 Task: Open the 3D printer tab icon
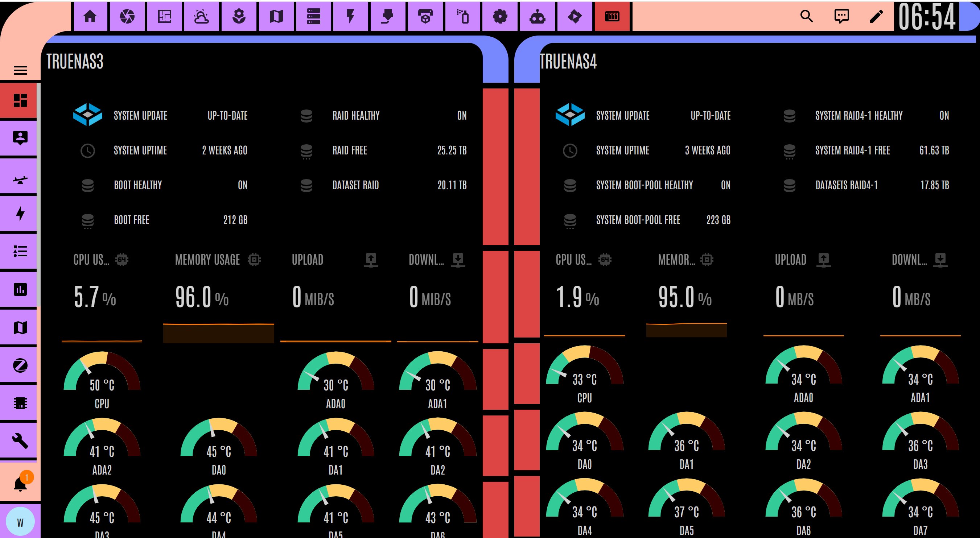click(x=425, y=16)
